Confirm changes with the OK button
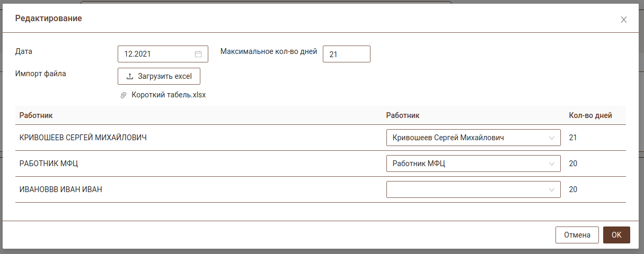644x254 pixels. click(x=616, y=235)
